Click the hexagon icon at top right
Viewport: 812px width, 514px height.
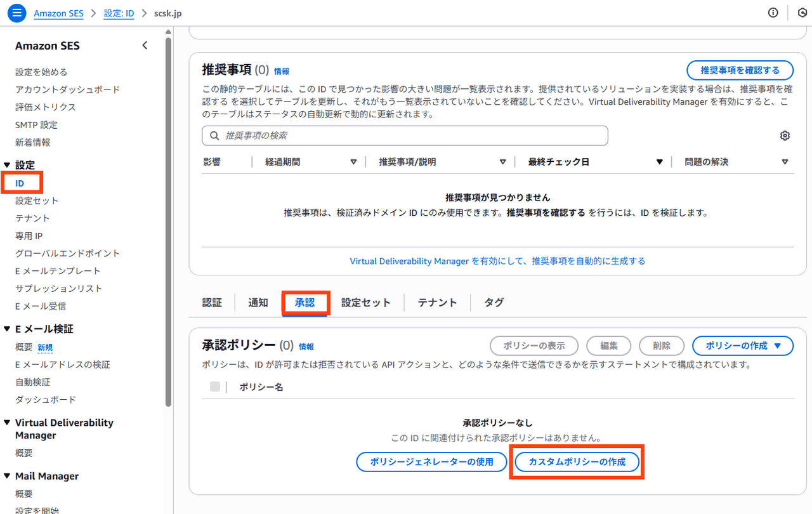(x=802, y=13)
